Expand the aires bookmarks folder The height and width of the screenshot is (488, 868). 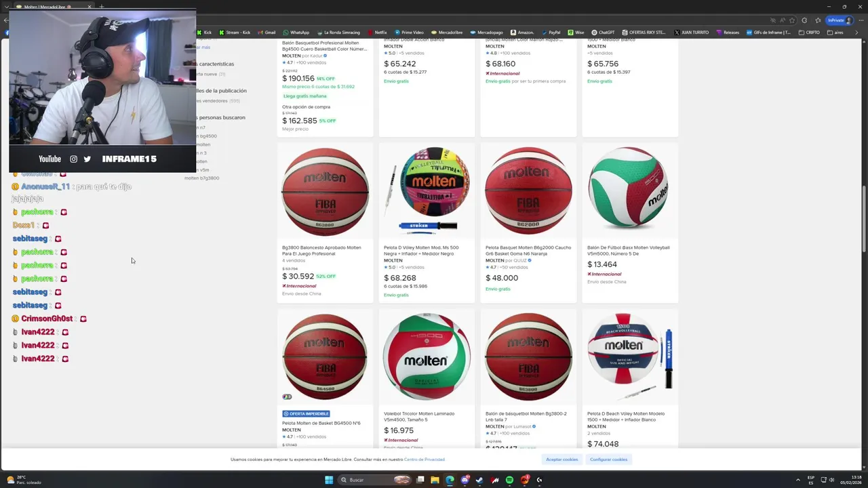tap(835, 32)
